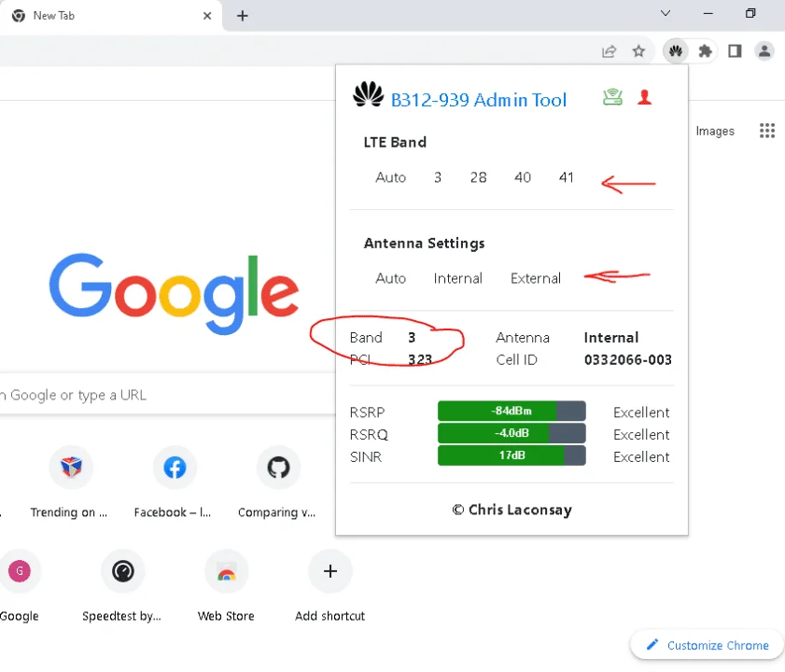Close the New Tab tab
Image resolution: width=785 pixels, height=672 pixels.
[207, 16]
